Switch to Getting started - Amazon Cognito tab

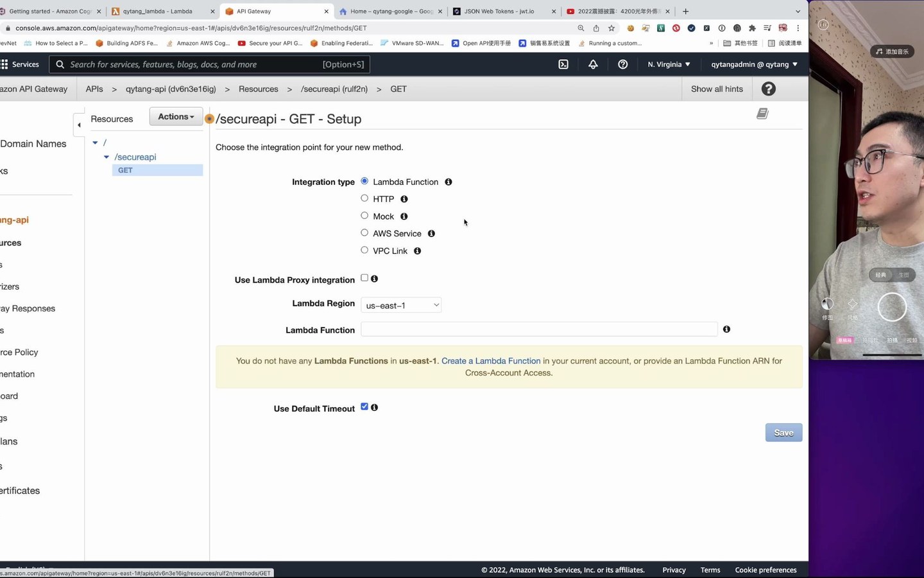click(x=50, y=11)
